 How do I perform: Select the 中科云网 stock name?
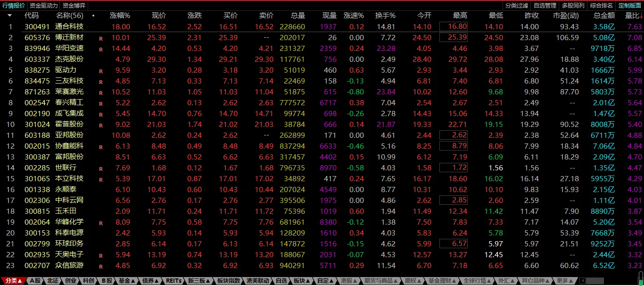(69, 201)
